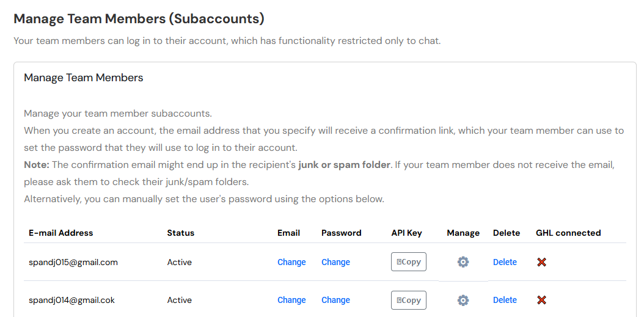This screenshot has width=644, height=317.
Task: Select the spandj015@gmail.com email text
Action: coord(73,262)
